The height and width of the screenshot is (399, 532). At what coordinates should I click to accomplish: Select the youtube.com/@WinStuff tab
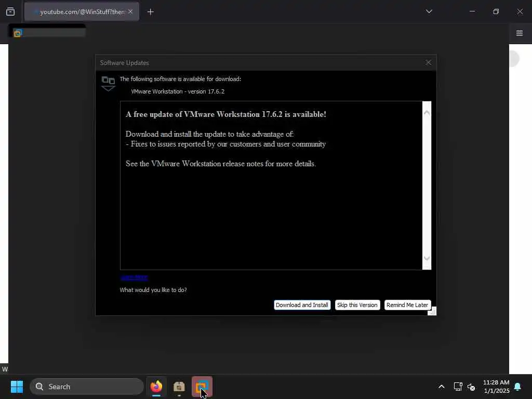[82, 11]
